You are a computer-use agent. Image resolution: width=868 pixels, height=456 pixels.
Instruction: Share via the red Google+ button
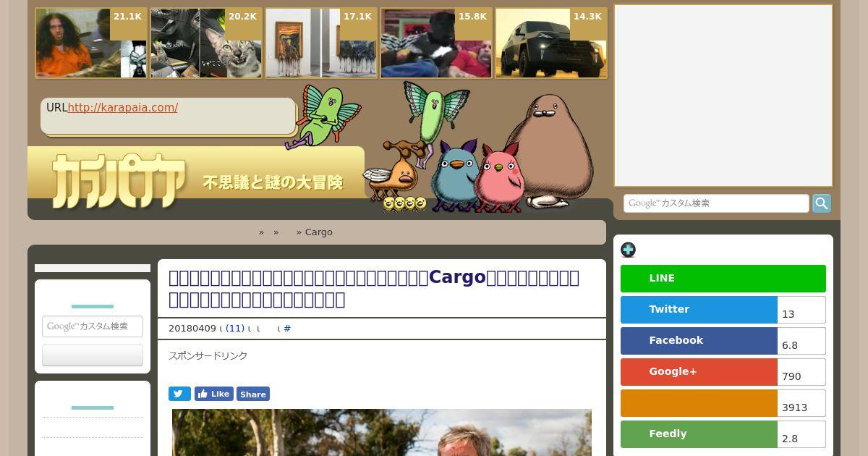pyautogui.click(x=699, y=372)
